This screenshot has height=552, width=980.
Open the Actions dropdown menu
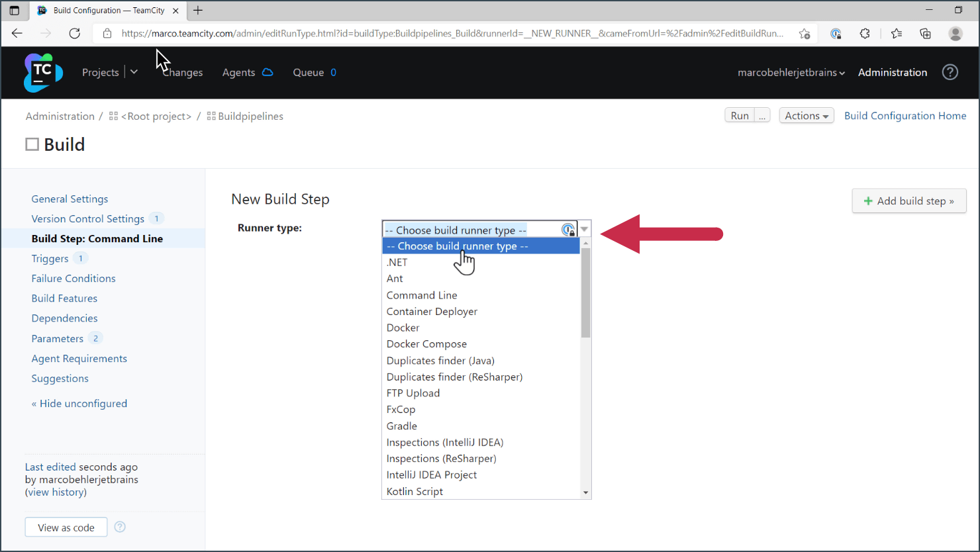point(806,116)
